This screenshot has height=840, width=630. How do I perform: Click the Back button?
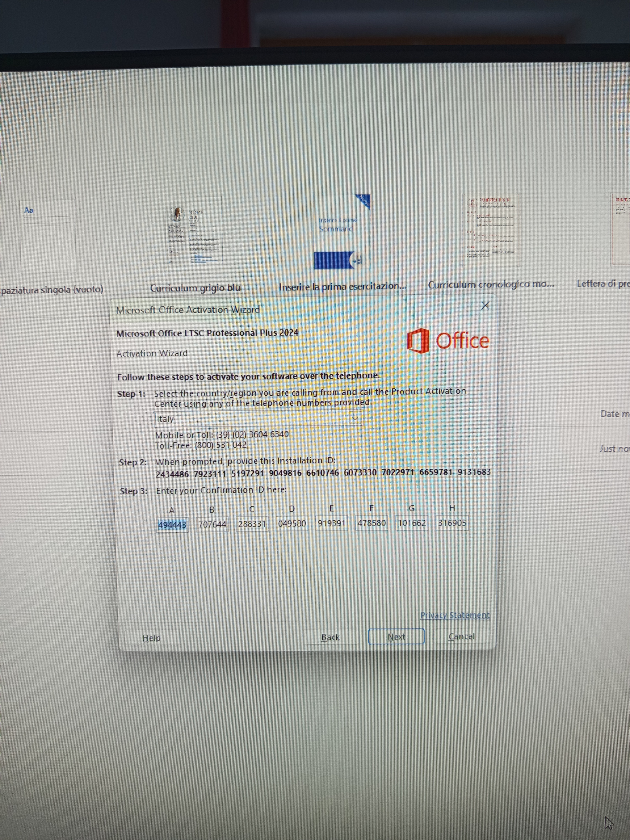[x=330, y=637]
